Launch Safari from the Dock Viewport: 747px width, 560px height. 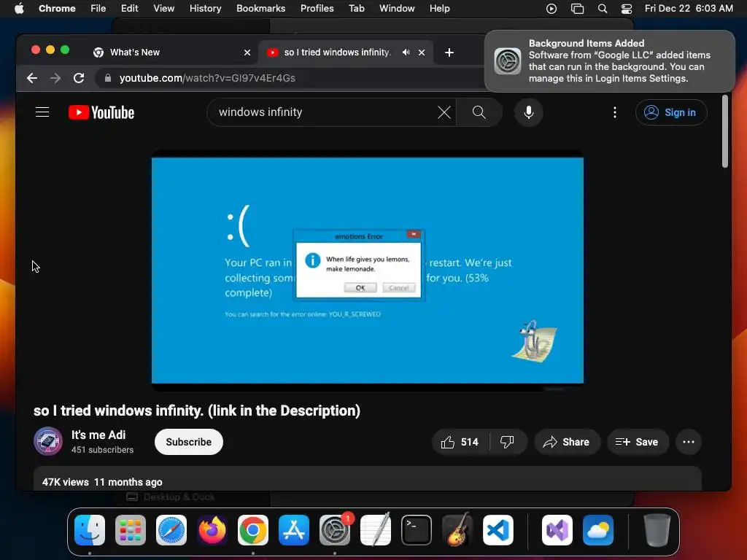pyautogui.click(x=171, y=530)
